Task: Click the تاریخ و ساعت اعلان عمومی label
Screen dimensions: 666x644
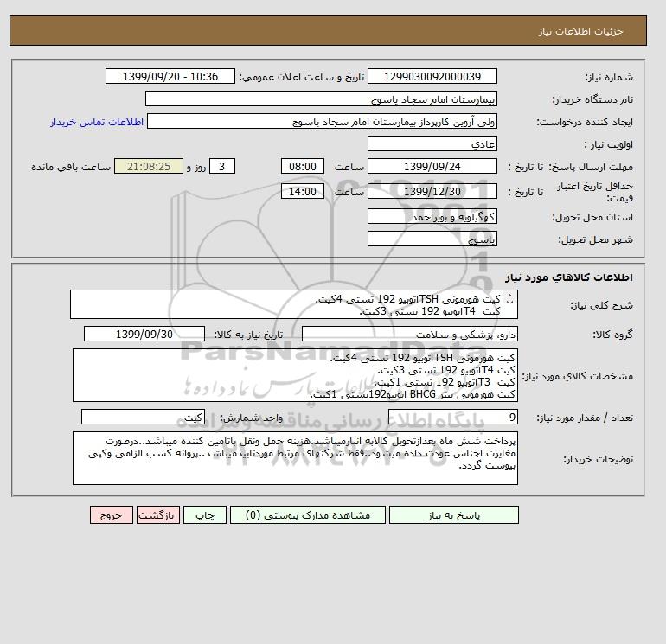Action: [x=302, y=77]
